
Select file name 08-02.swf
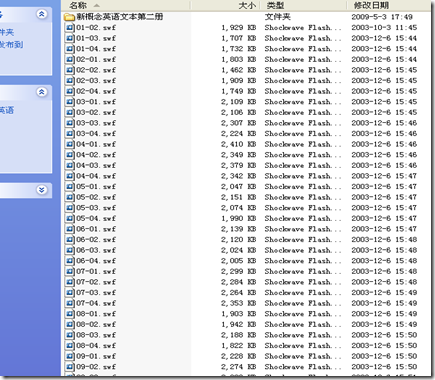coord(96,325)
